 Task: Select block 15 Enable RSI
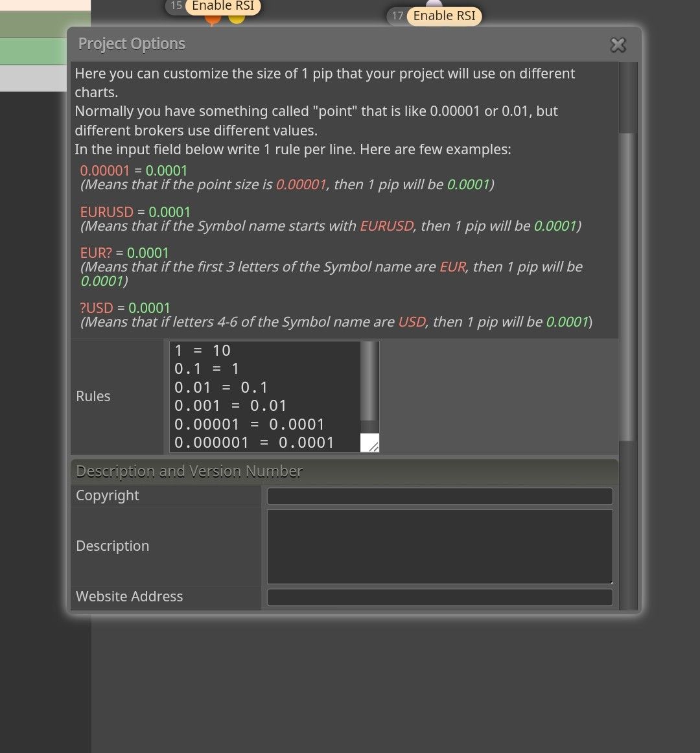click(x=213, y=6)
